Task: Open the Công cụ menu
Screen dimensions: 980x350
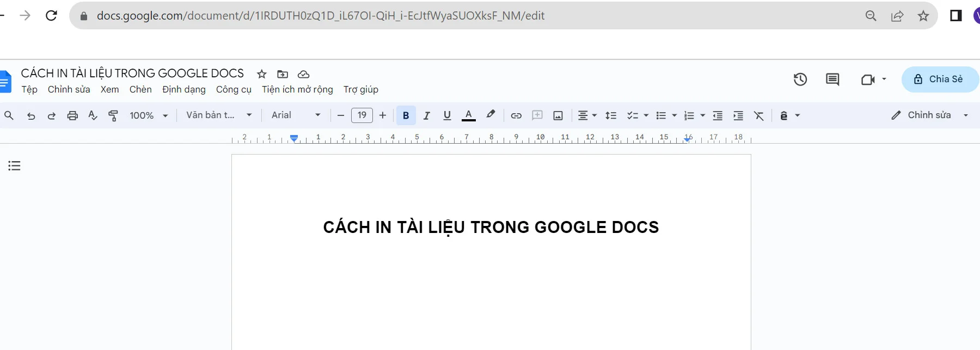Action: pos(234,89)
